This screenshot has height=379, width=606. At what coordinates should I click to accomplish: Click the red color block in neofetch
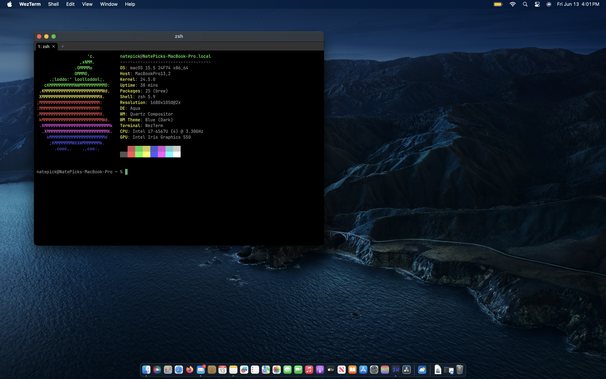(131, 151)
